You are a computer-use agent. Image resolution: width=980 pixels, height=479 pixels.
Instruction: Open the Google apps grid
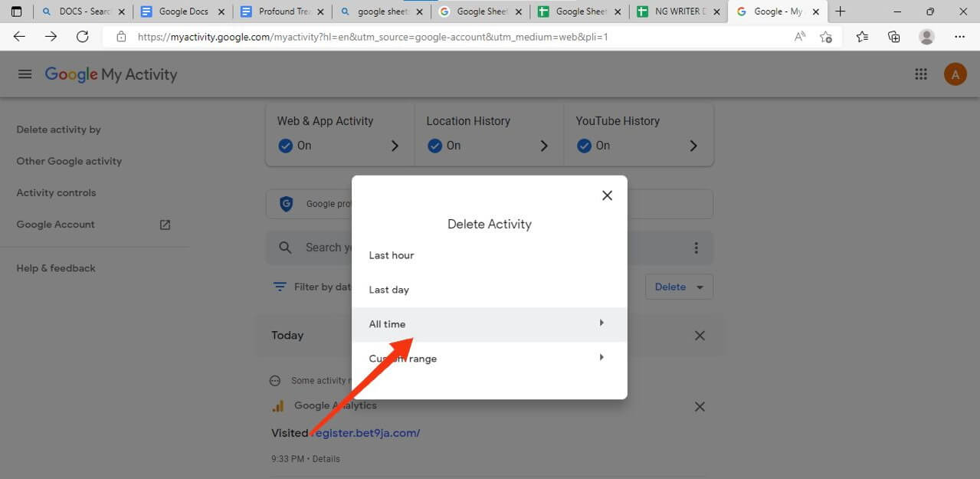point(921,74)
